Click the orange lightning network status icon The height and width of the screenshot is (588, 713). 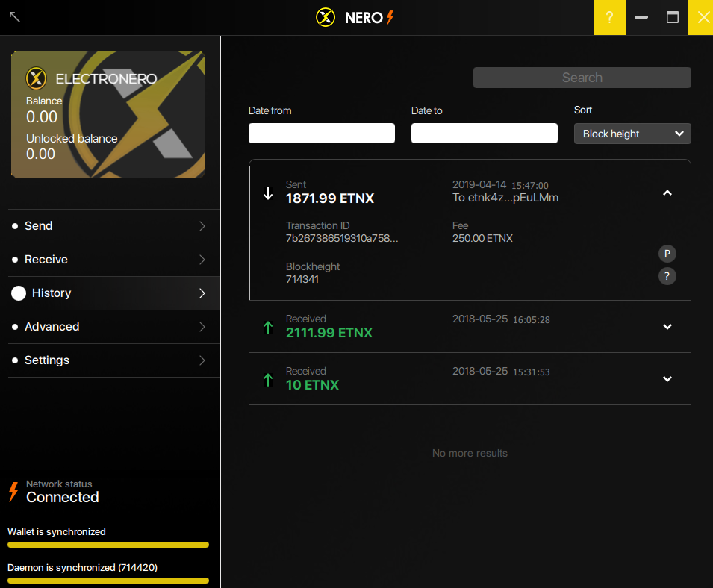click(x=13, y=492)
